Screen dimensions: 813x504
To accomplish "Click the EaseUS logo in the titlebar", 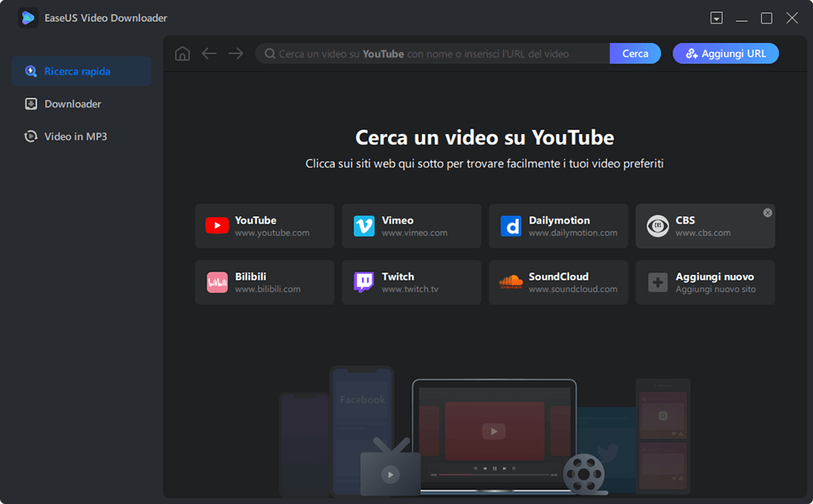I will pyautogui.click(x=28, y=17).
